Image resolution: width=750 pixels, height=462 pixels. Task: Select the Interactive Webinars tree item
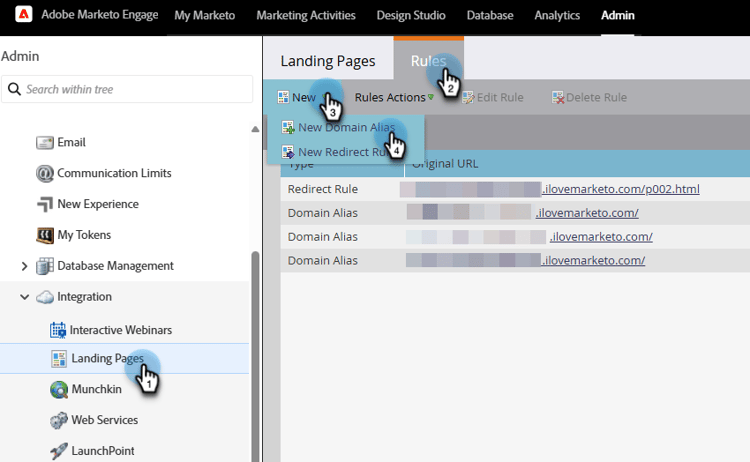tap(121, 330)
